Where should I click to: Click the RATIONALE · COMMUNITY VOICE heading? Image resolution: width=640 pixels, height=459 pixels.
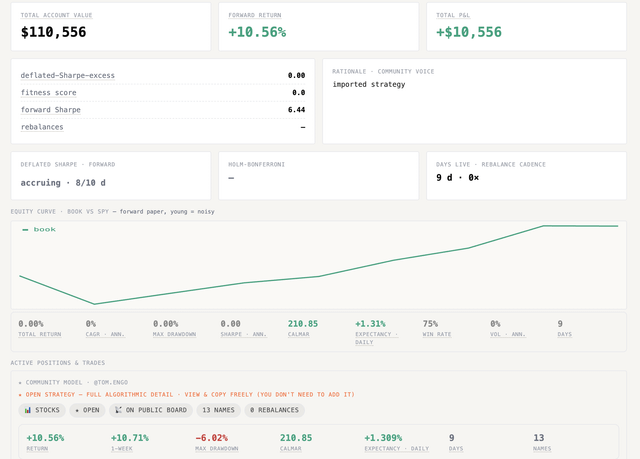pos(383,71)
